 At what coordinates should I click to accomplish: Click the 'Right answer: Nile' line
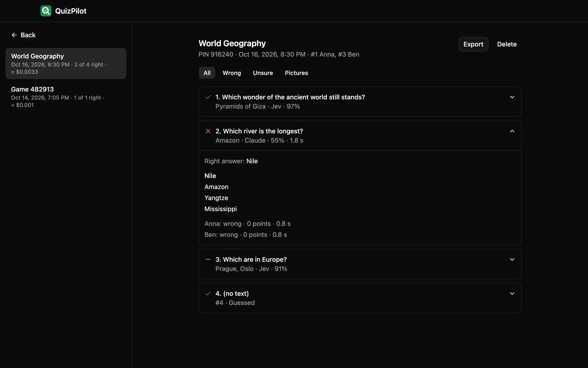coord(231,161)
